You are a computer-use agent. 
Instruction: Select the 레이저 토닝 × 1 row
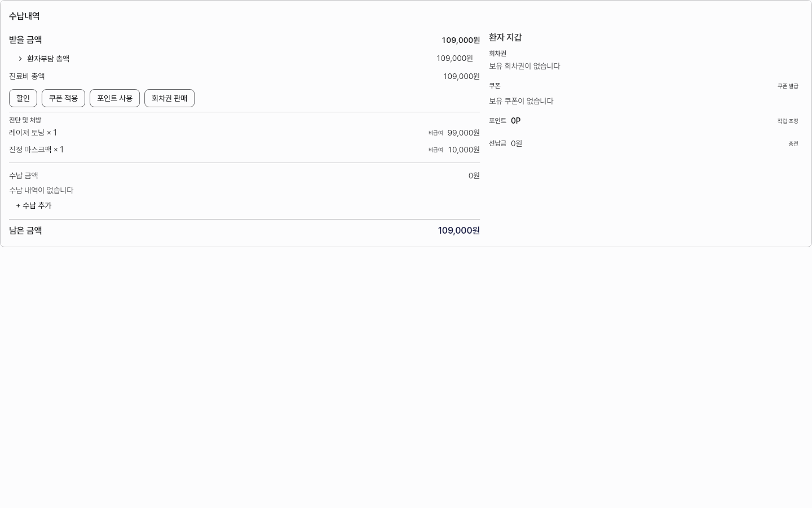tap(244, 133)
